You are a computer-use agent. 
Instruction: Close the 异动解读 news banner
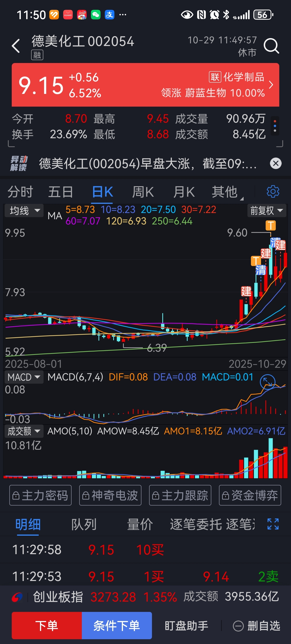click(276, 163)
